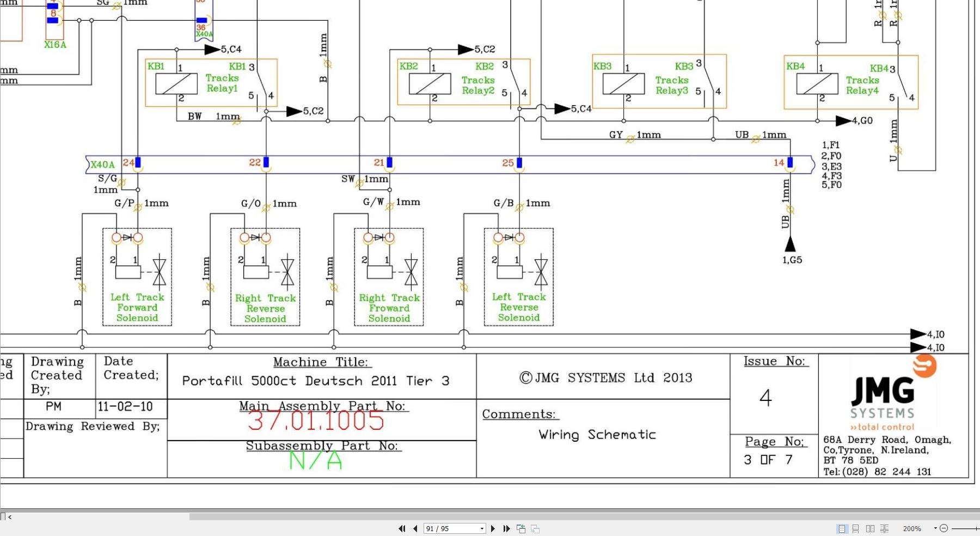The height and width of the screenshot is (536, 980).
Task: Click the G/W 1mm wire label
Action: coord(391,202)
